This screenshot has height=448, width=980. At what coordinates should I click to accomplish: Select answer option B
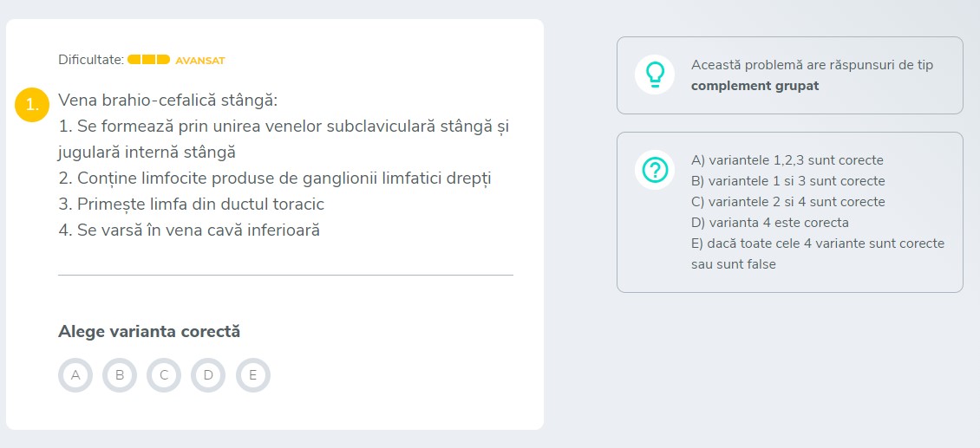point(120,375)
